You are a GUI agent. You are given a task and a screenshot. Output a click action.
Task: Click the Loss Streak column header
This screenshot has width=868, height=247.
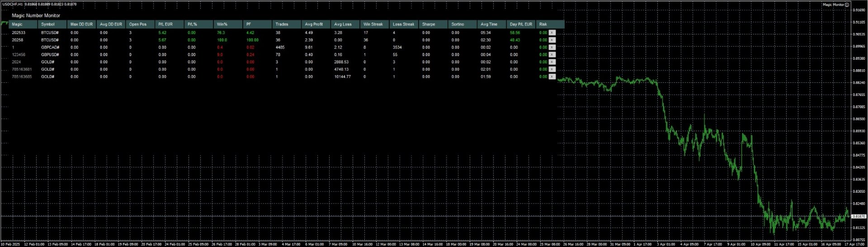(x=403, y=24)
